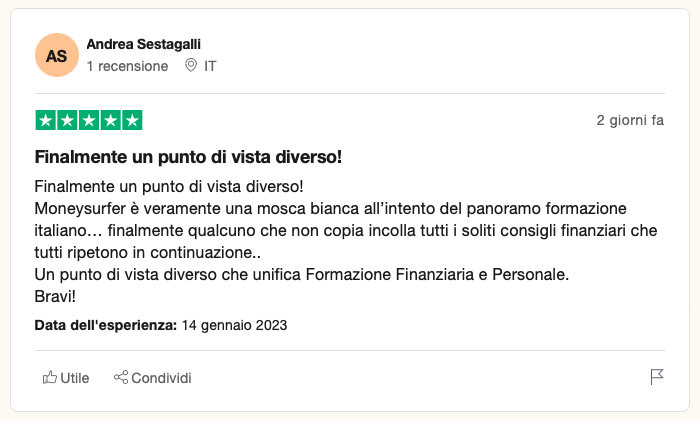Open Andrea Sestagalli's reviewer profile
This screenshot has width=700, height=421.
point(143,44)
